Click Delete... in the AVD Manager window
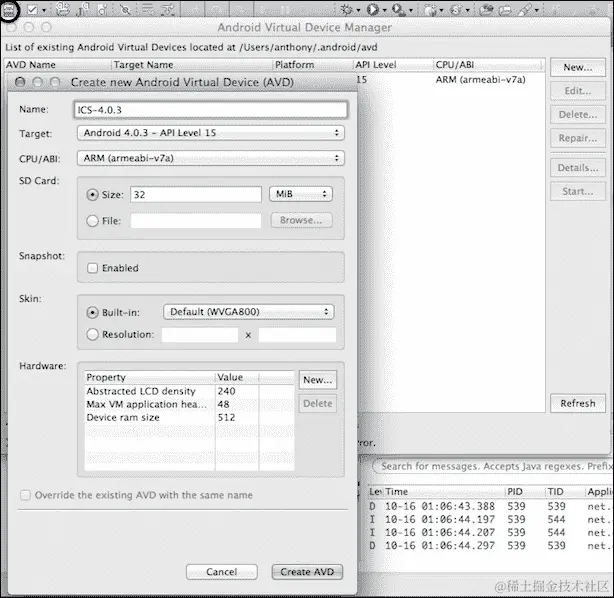 578,114
